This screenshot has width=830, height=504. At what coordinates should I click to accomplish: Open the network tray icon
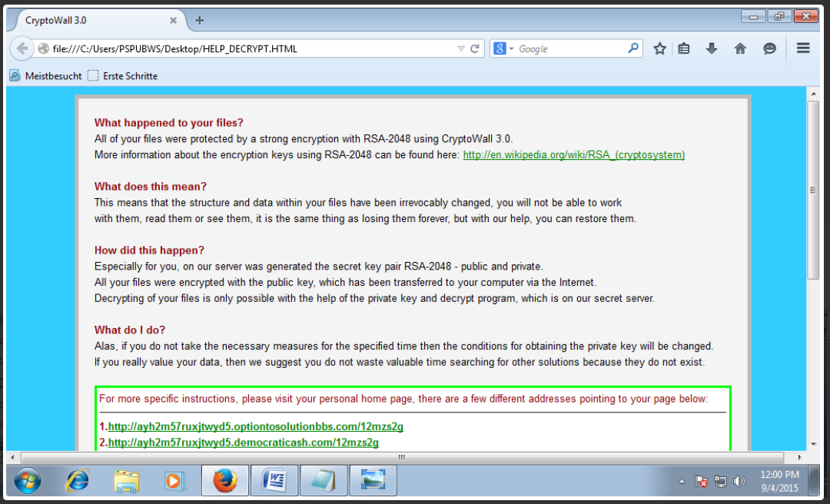point(720,481)
